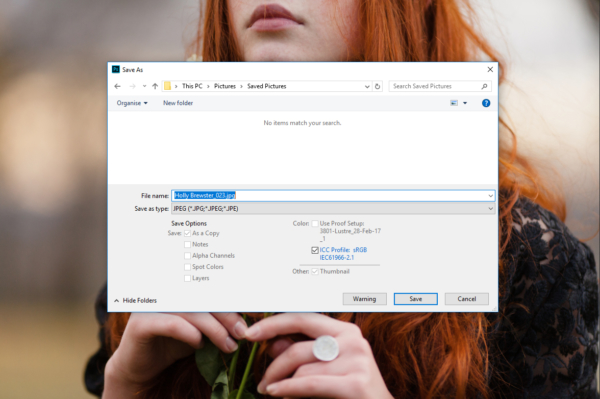Expand the File name dropdown arrow
This screenshot has width=600, height=399.
coord(490,196)
